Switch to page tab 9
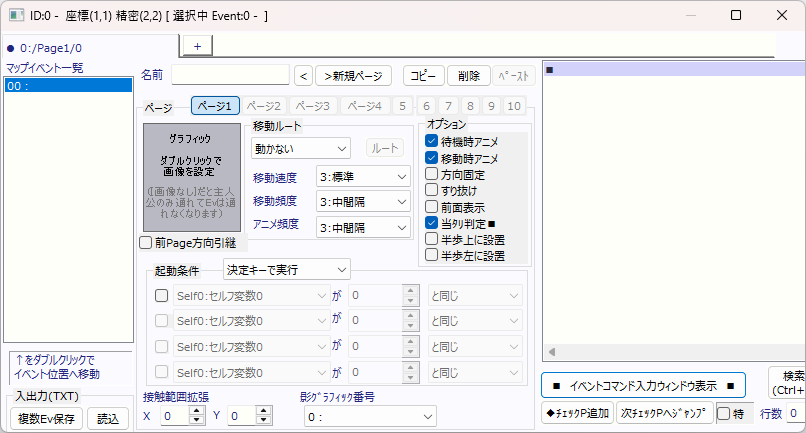806x433 pixels. click(491, 106)
